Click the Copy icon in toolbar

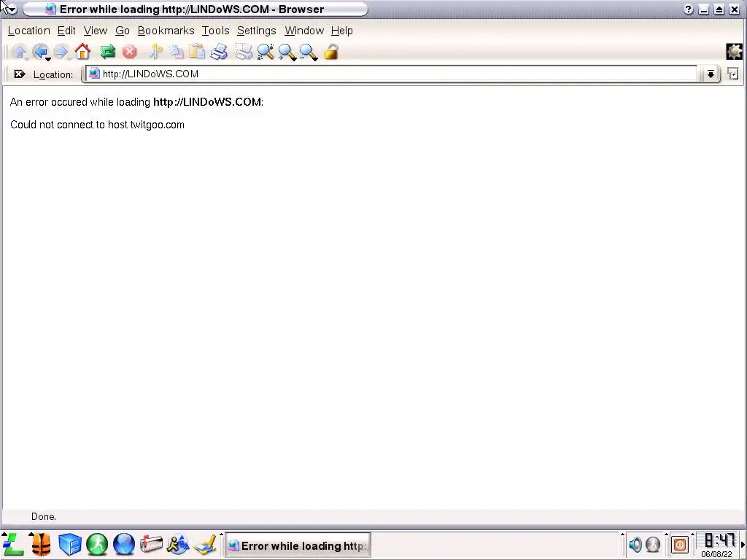(x=177, y=52)
